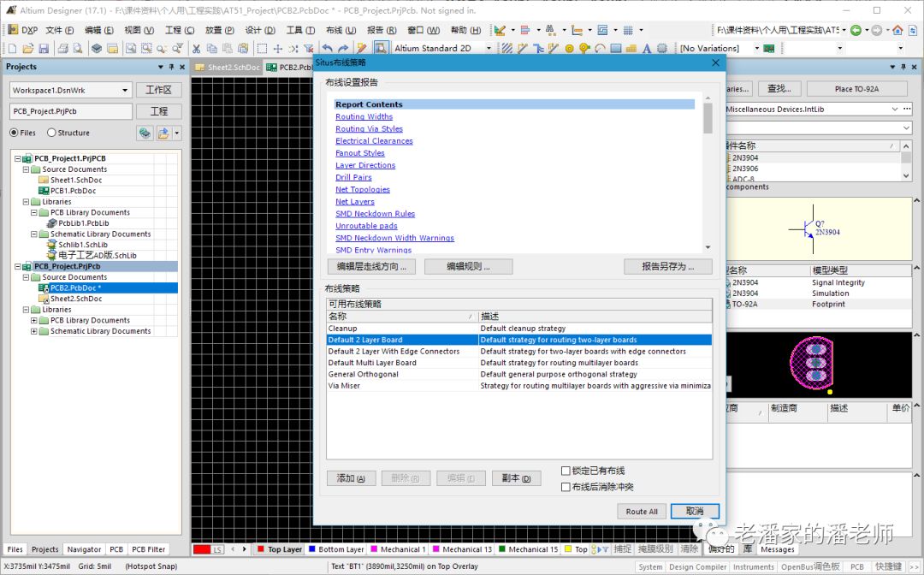The height and width of the screenshot is (575, 924).
Task: Select the Place String 'A' tool
Action: pyautogui.click(x=648, y=49)
